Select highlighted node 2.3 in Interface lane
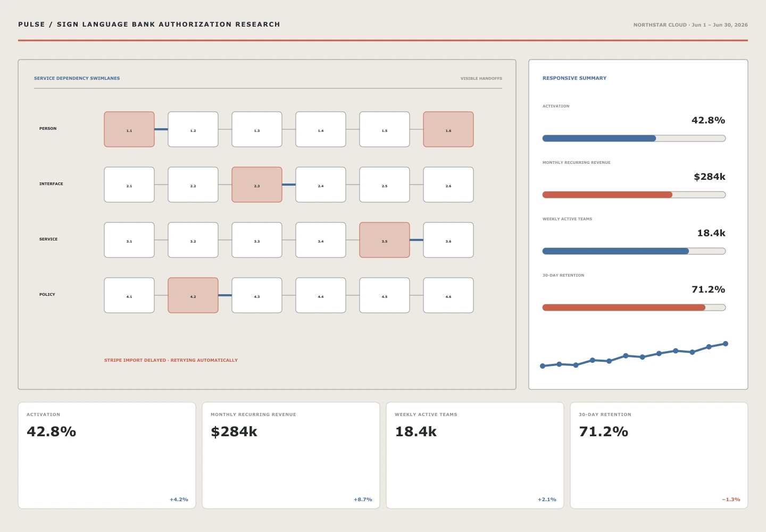This screenshot has height=532, width=766. pyautogui.click(x=257, y=185)
